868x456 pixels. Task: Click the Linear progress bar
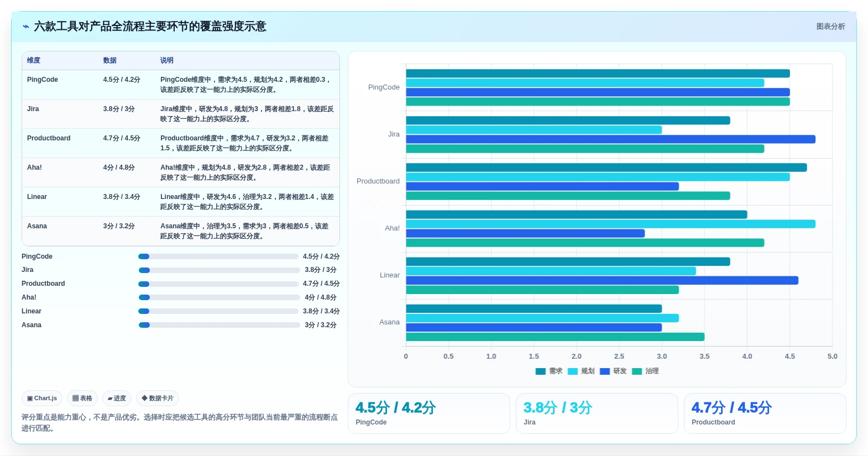(218, 311)
